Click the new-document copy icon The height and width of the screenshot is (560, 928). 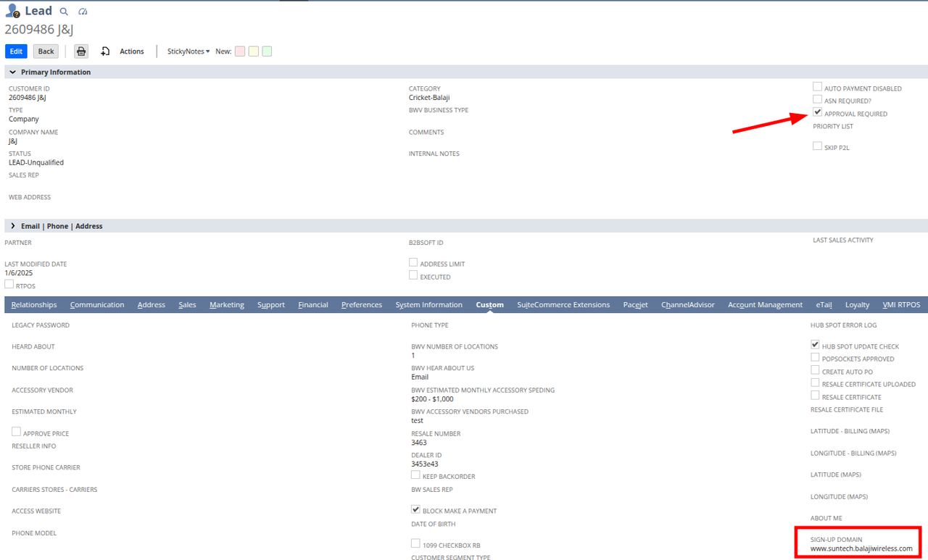pos(105,51)
